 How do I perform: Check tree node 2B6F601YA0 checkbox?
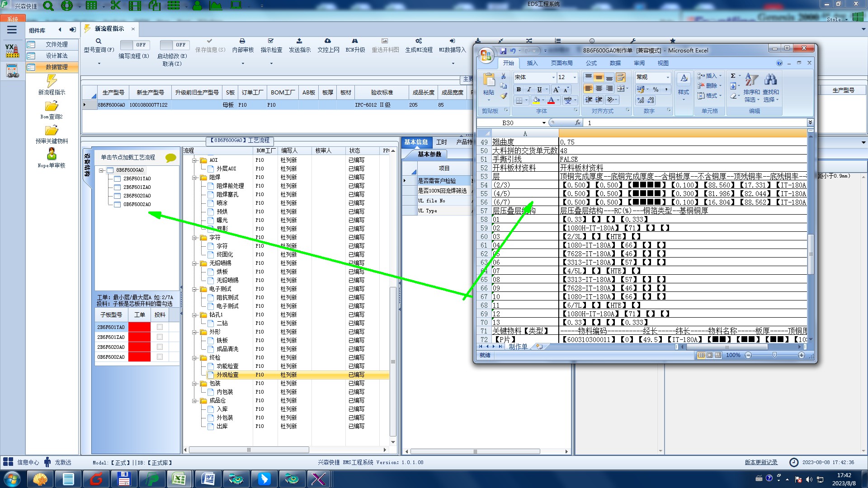117,179
